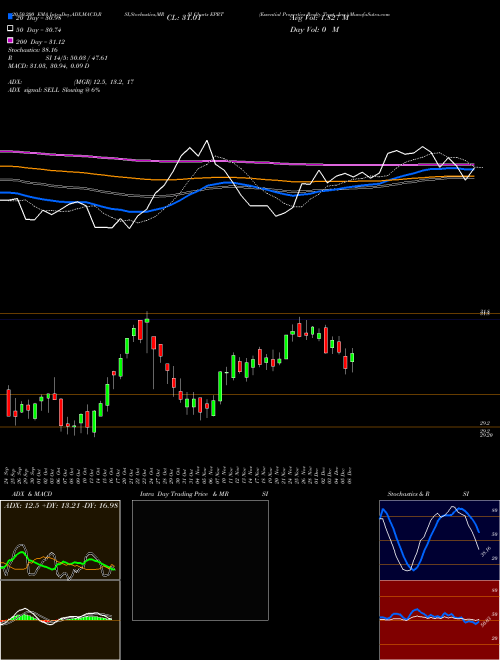The height and width of the screenshot is (660, 500).
Task: Select the '50 Day = 30.74' label
Action: click(x=39, y=30)
